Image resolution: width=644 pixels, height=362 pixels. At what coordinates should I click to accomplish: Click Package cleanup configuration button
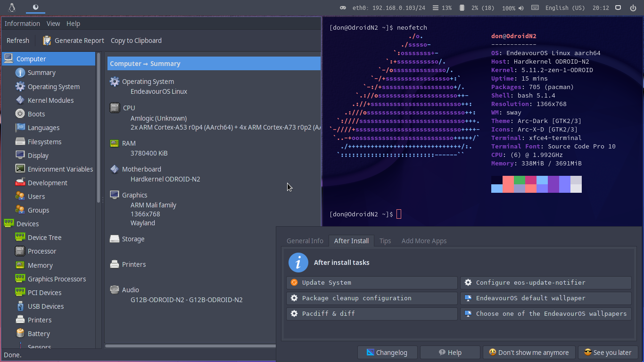click(372, 298)
